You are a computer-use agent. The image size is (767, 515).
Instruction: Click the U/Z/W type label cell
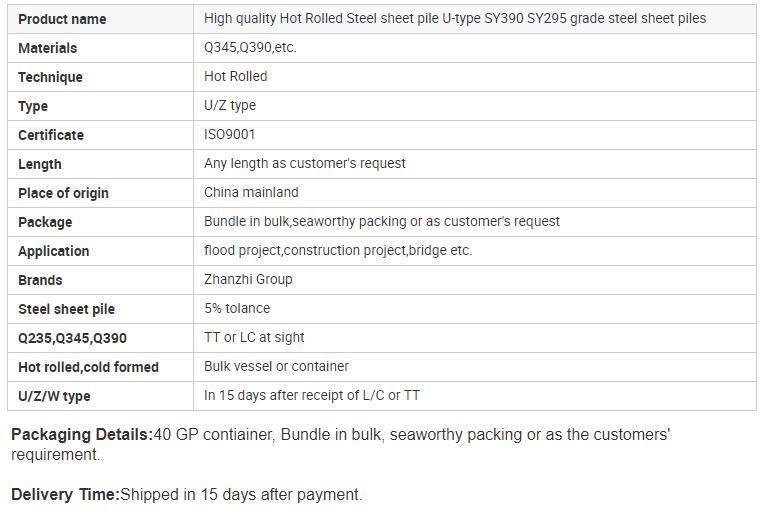100,396
